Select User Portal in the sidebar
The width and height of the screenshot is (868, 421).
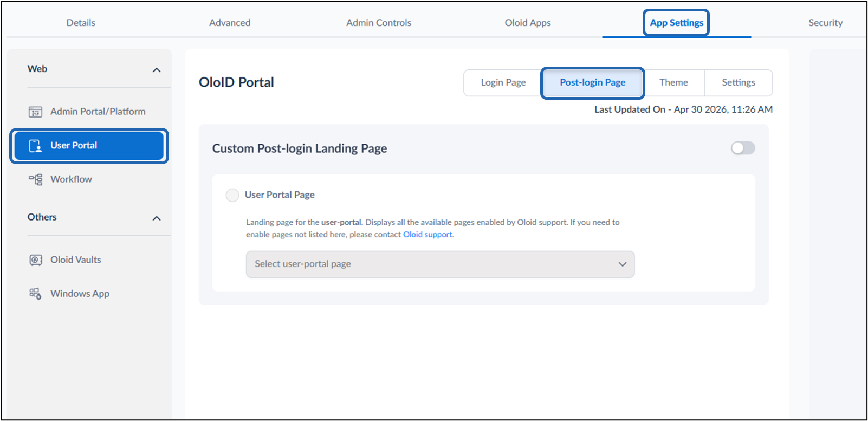(89, 146)
